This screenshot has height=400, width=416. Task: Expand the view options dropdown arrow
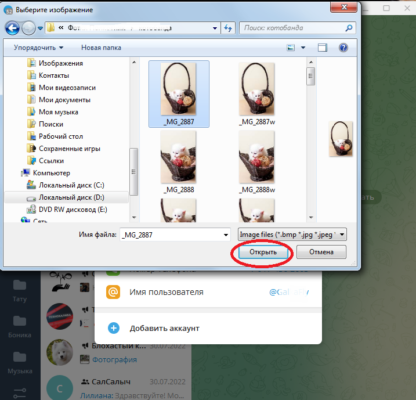click(x=303, y=48)
